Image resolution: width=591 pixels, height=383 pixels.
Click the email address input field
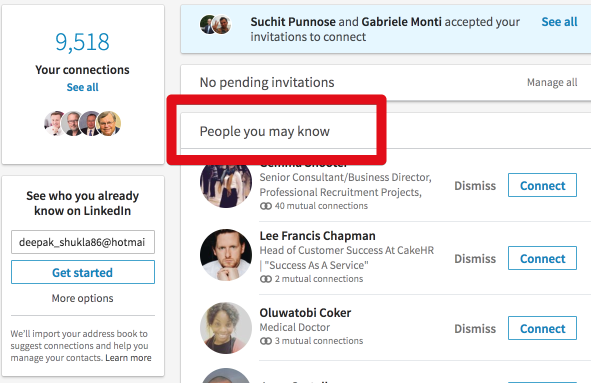[x=83, y=242]
